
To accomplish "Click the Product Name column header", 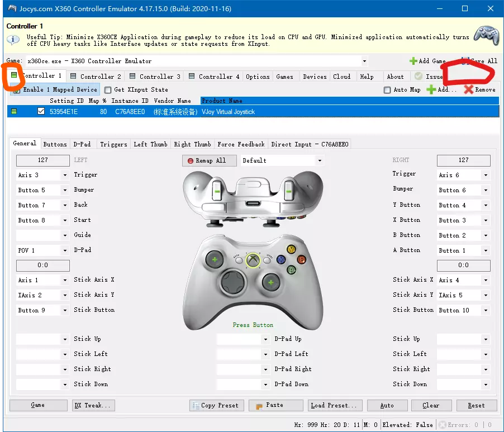I will tap(349, 101).
